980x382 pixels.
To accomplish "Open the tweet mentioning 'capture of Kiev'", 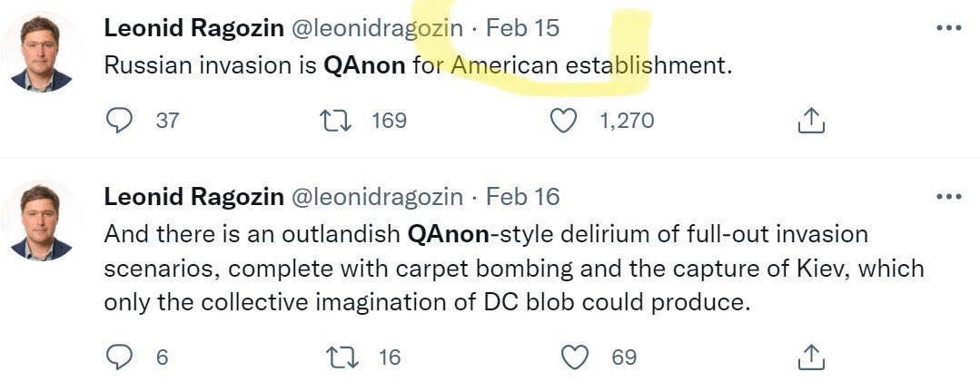I will coord(514,269).
